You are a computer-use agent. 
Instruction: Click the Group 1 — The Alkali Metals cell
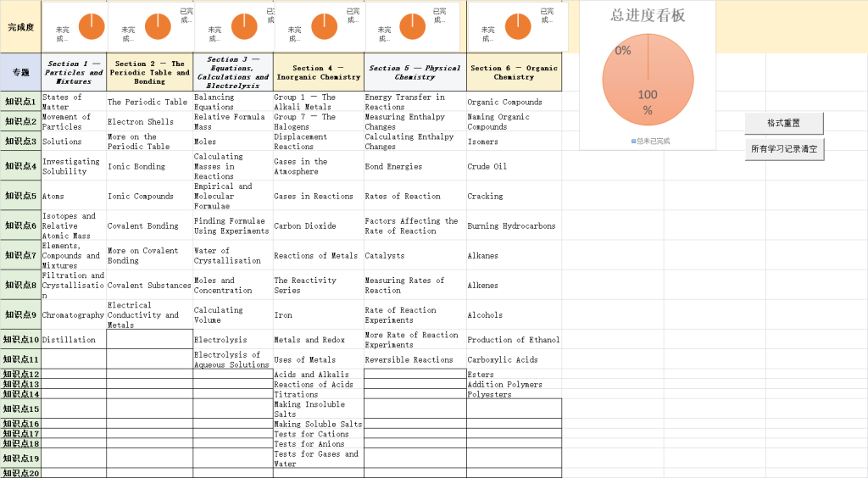319,102
